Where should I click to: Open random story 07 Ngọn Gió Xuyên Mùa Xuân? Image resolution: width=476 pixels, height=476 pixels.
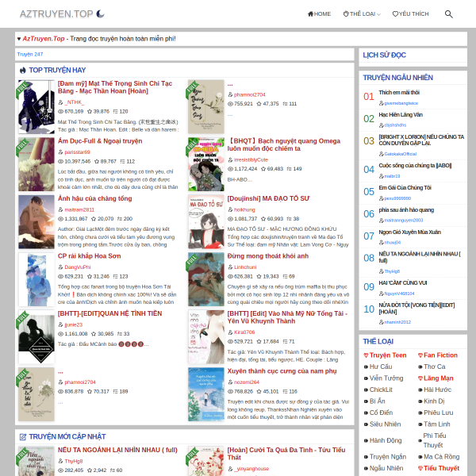click(409, 232)
